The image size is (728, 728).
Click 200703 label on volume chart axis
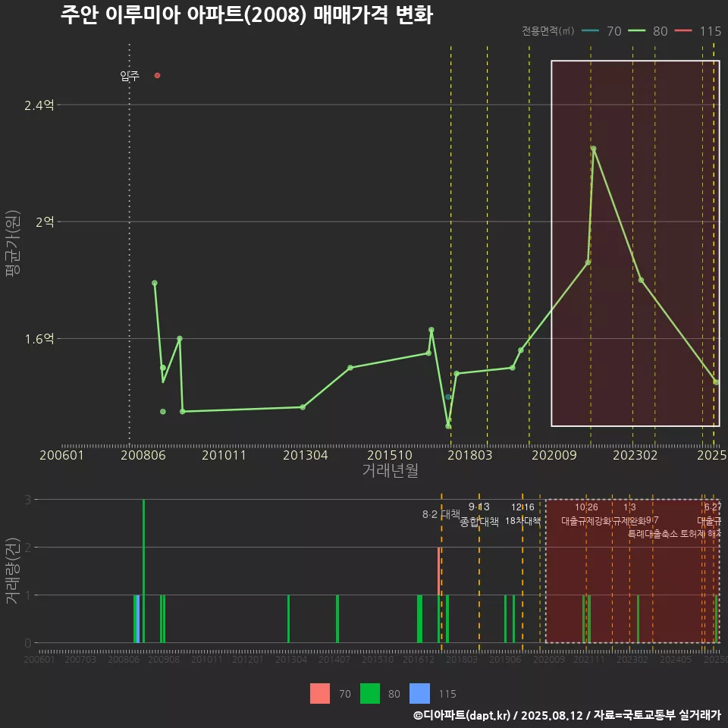(x=80, y=659)
